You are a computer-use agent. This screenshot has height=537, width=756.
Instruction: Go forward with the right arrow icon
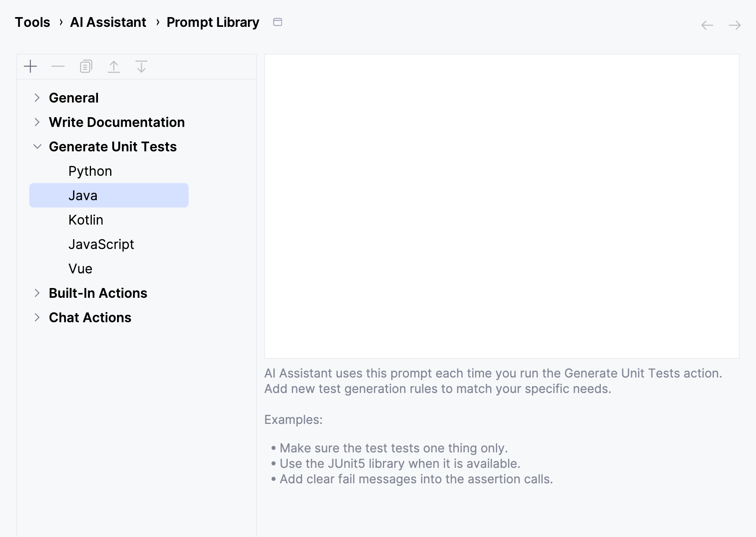735,25
